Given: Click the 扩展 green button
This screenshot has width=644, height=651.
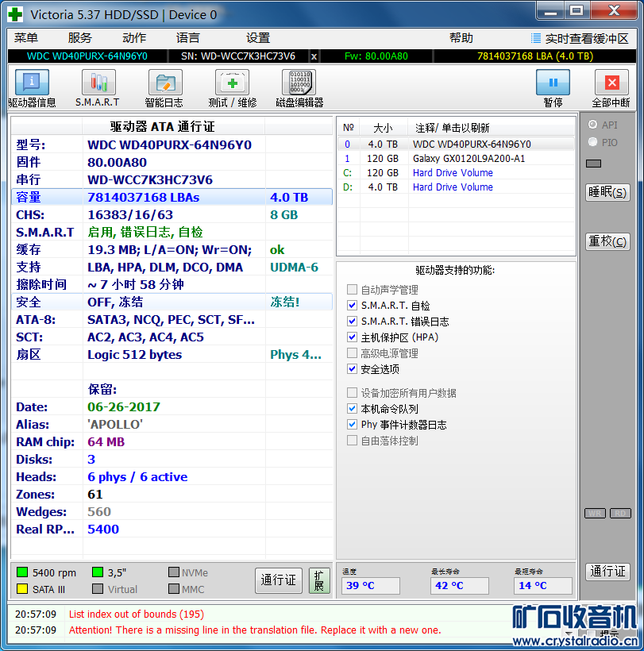Looking at the screenshot, I should [x=319, y=580].
